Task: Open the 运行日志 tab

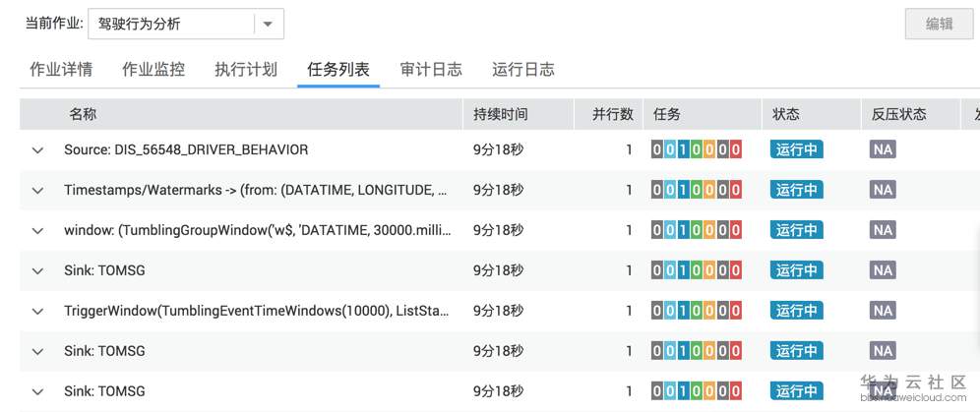Action: coord(523,69)
